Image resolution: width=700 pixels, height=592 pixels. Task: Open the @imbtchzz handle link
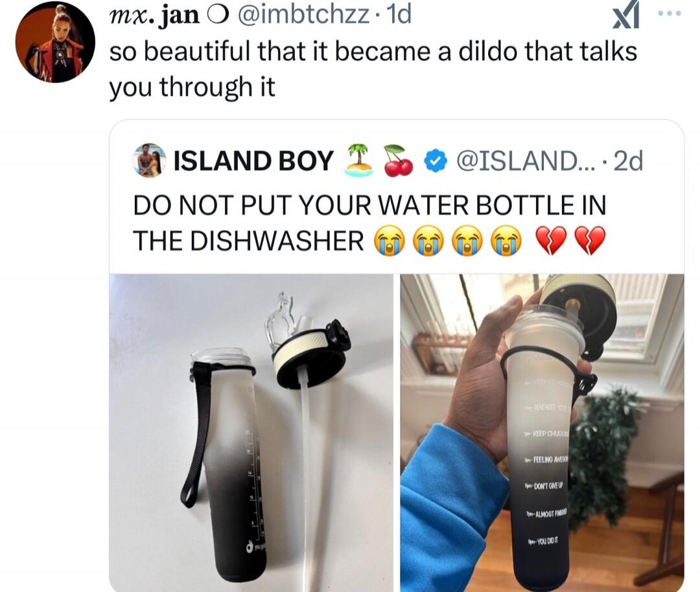(303, 16)
